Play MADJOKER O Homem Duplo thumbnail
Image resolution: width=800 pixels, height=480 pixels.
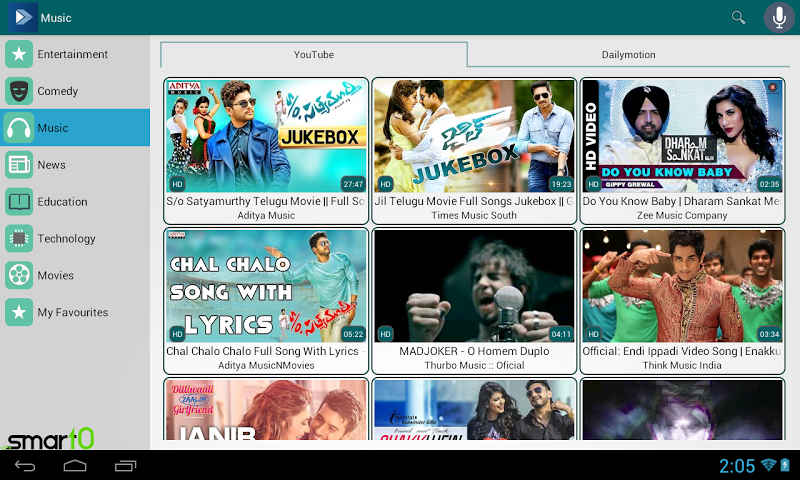pos(474,286)
